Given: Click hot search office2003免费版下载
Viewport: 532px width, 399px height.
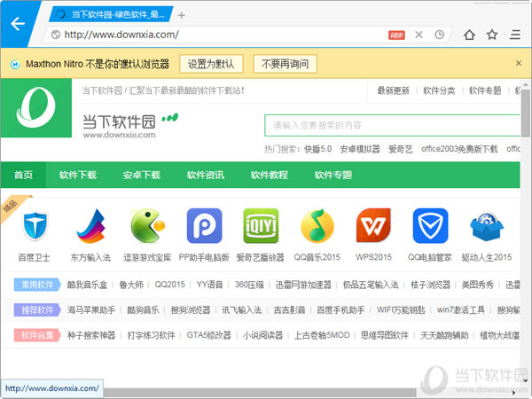Looking at the screenshot, I should coord(459,149).
